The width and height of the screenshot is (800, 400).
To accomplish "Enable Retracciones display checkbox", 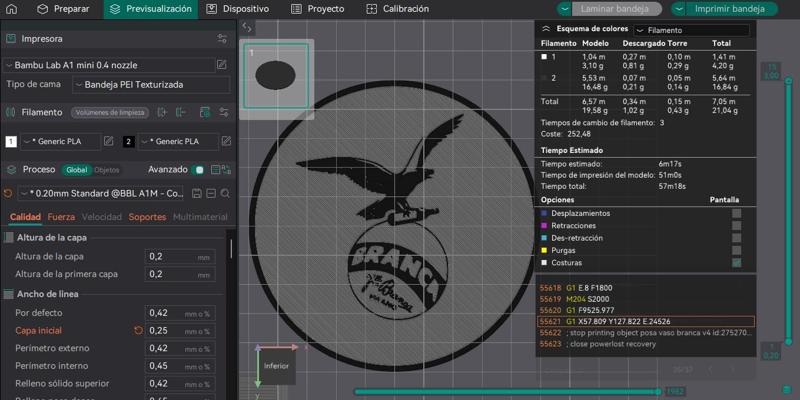I will coord(736,226).
